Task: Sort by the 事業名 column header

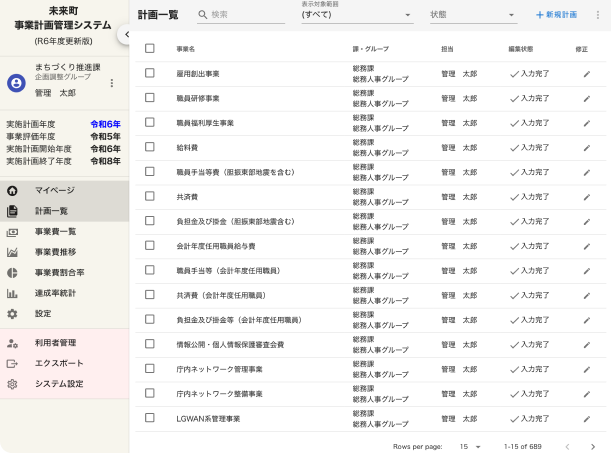Action: point(185,49)
